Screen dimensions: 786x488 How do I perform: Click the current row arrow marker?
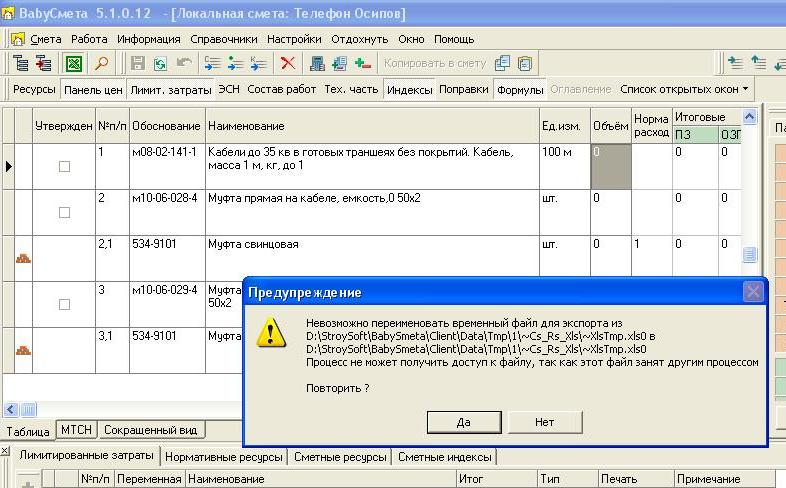(x=9, y=166)
